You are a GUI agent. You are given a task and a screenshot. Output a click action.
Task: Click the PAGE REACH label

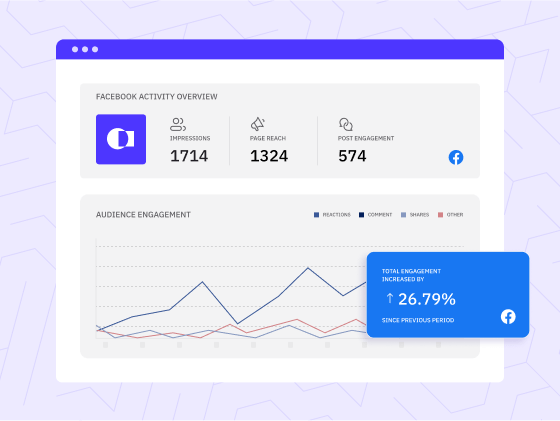[x=268, y=138]
